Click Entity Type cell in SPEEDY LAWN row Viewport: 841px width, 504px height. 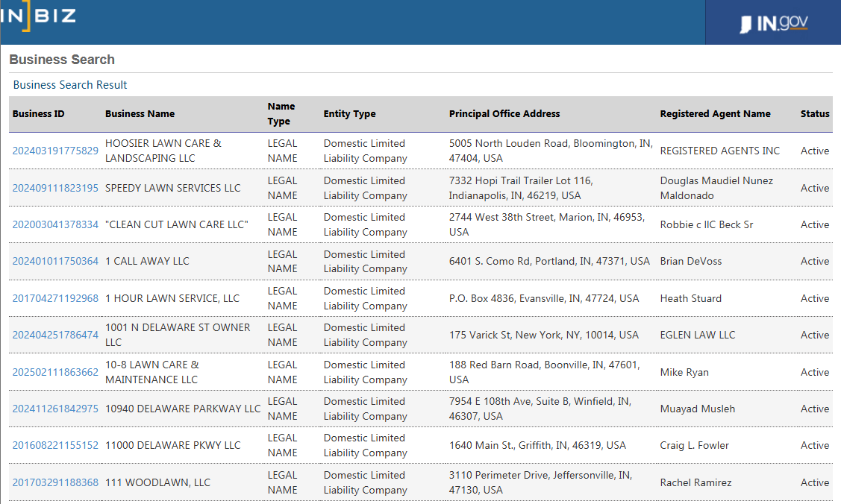[365, 188]
